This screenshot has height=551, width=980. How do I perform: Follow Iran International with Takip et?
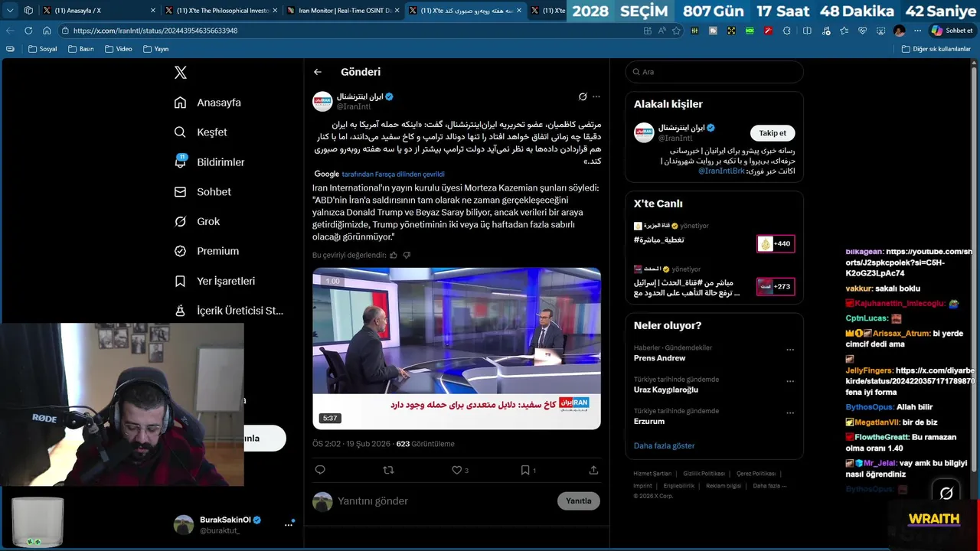click(x=773, y=133)
